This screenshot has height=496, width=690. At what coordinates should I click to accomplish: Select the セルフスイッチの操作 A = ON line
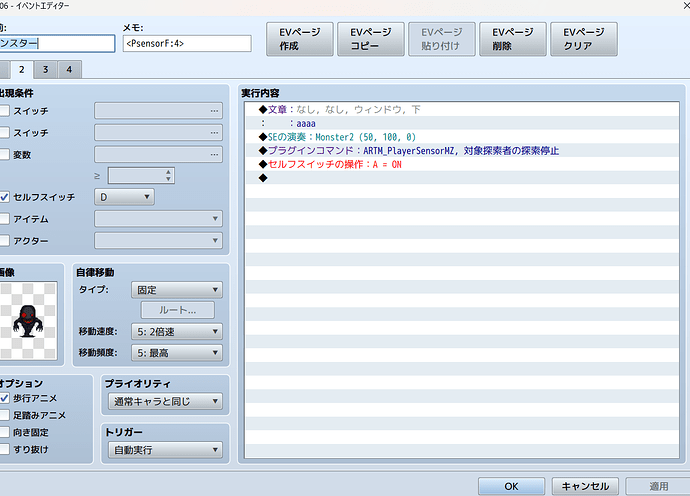click(462, 164)
